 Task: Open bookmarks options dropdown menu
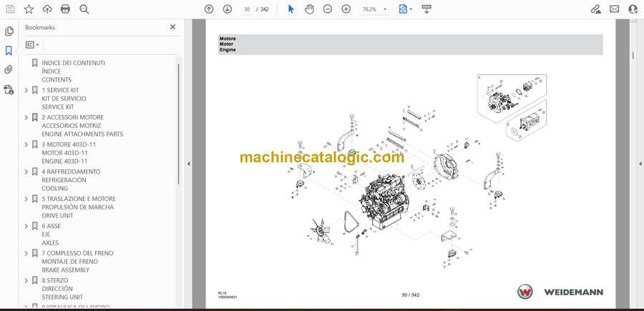32,45
